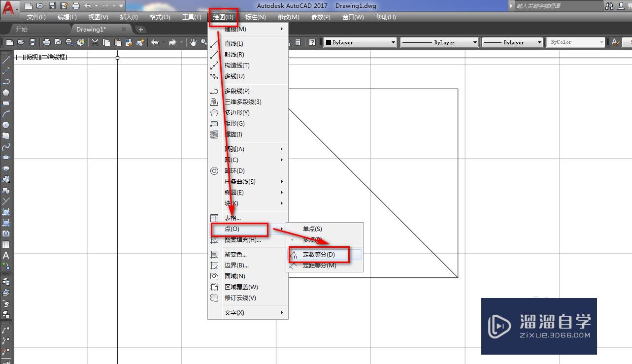Expand the 圆弧(A) submenu
The image size is (632, 364).
pyautogui.click(x=248, y=149)
